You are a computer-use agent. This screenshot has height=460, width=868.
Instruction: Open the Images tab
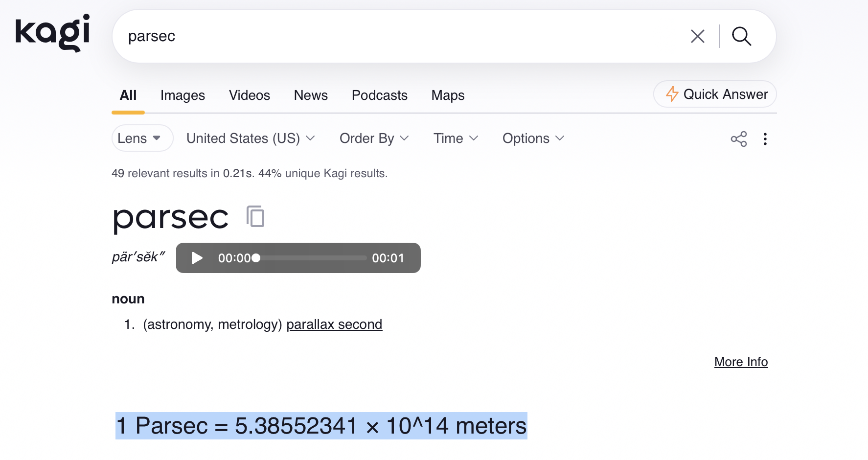[183, 95]
